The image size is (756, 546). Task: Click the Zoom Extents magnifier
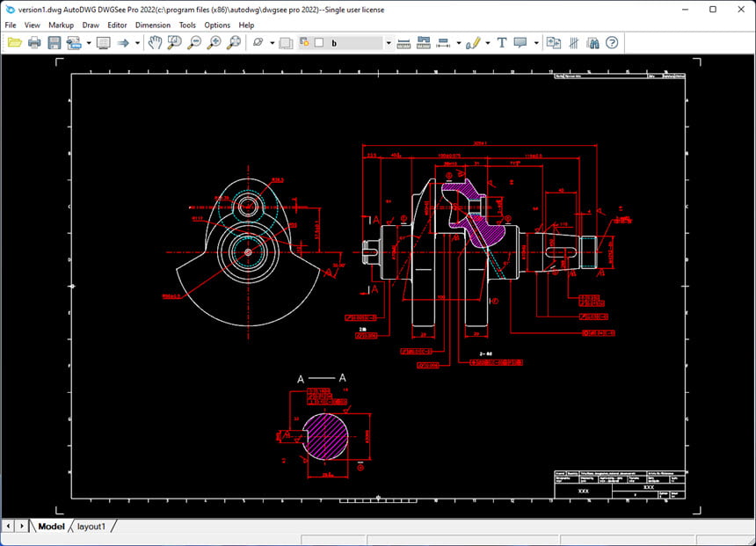234,43
